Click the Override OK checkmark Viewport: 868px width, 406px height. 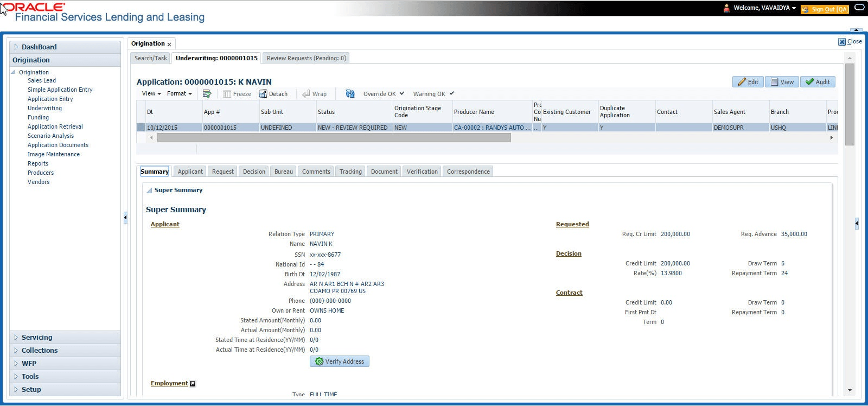point(402,93)
